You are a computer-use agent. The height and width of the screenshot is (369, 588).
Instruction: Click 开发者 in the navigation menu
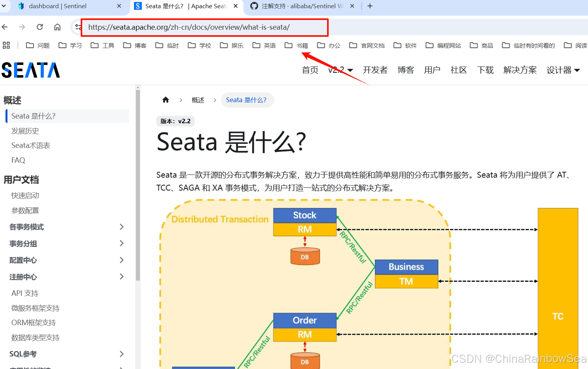(x=375, y=70)
